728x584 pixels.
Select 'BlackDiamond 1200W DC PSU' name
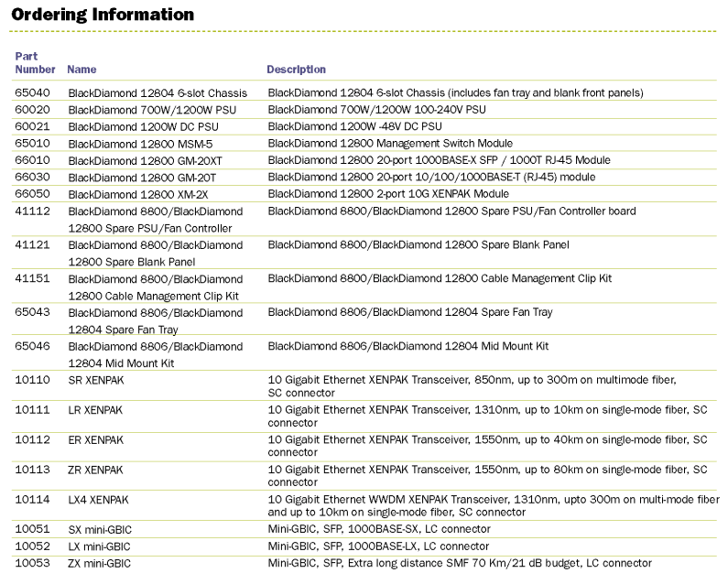coord(144,126)
